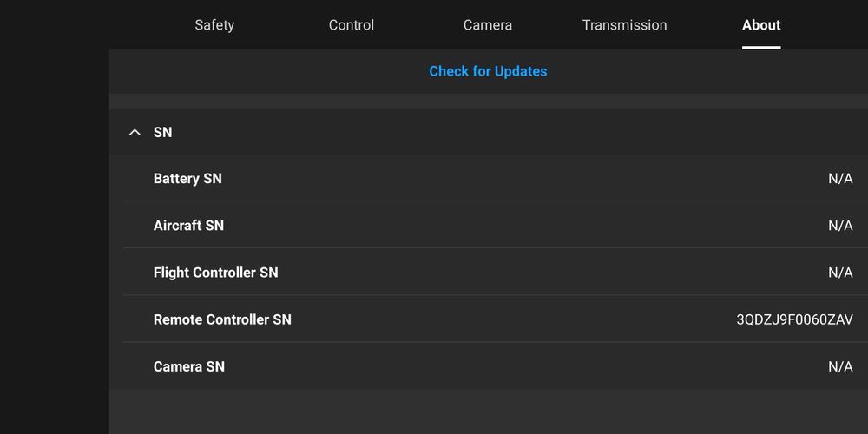This screenshot has width=868, height=434.
Task: Click the Remote Controller serial number 3QDZJ9F0060ZAV
Action: (x=794, y=319)
